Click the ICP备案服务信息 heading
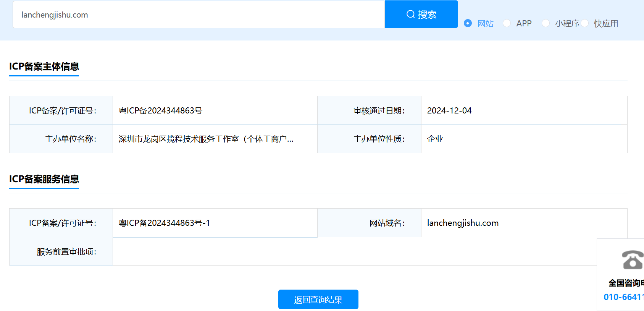The image size is (644, 311). (x=44, y=179)
